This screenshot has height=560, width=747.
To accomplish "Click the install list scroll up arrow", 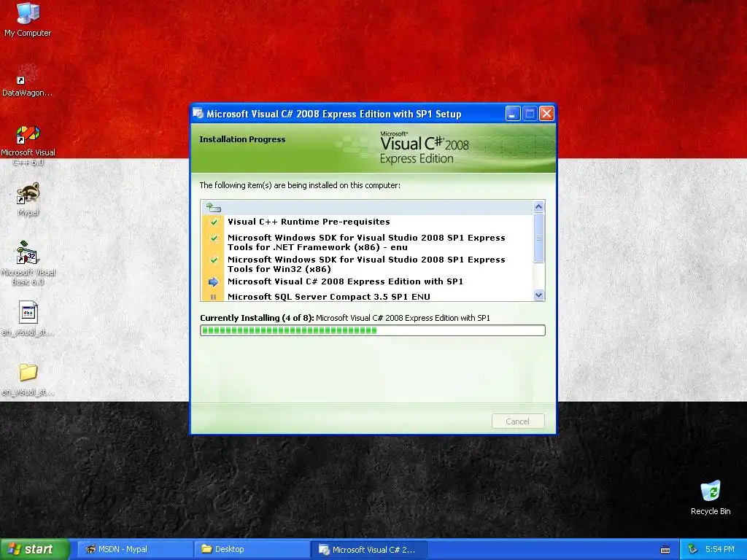I will pyautogui.click(x=539, y=206).
